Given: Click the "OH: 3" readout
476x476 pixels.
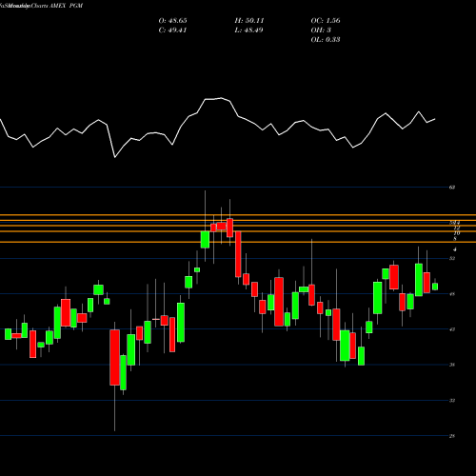Looking at the screenshot, I should (321, 30).
